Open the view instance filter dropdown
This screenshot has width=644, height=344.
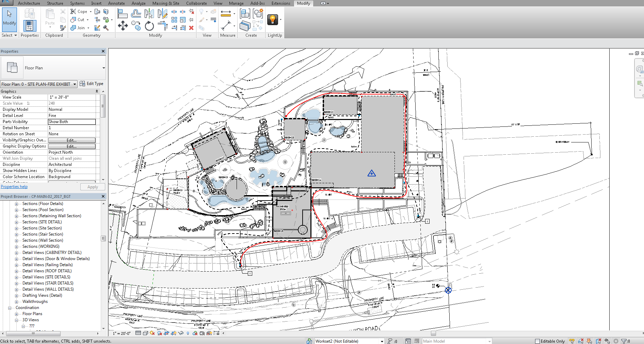39,84
